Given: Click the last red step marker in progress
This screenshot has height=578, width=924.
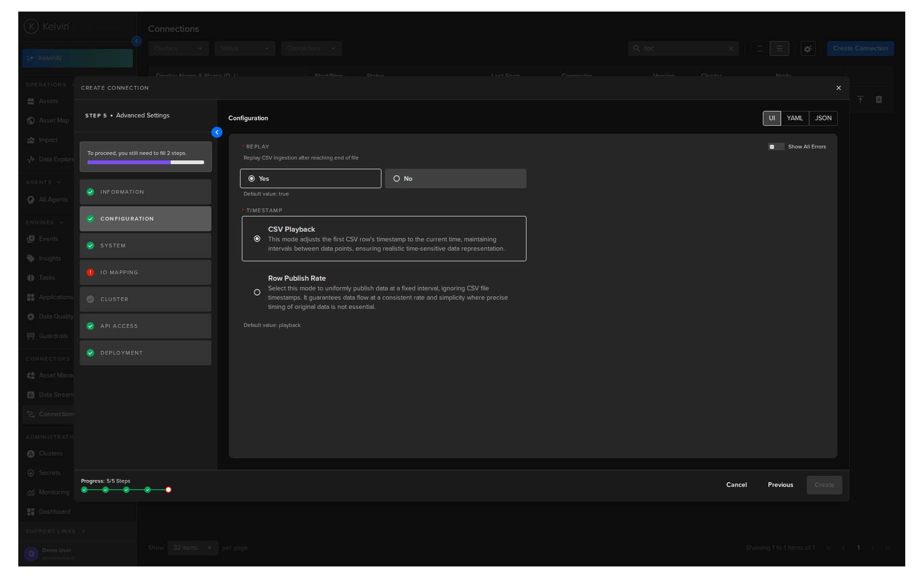Looking at the screenshot, I should click(x=168, y=490).
